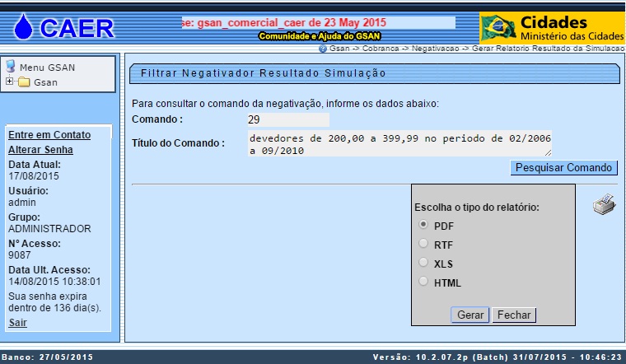Log out using the Sair link
The height and width of the screenshot is (364, 626).
click(17, 323)
